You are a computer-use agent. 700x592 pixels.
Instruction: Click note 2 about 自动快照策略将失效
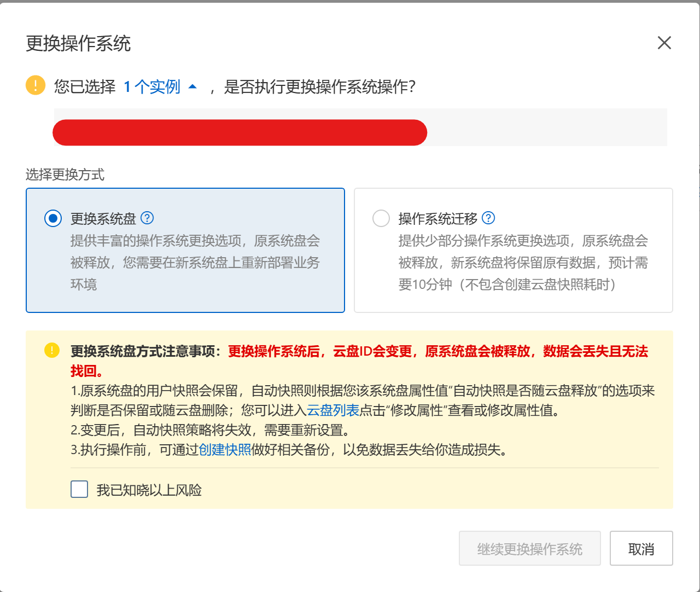[211, 430]
